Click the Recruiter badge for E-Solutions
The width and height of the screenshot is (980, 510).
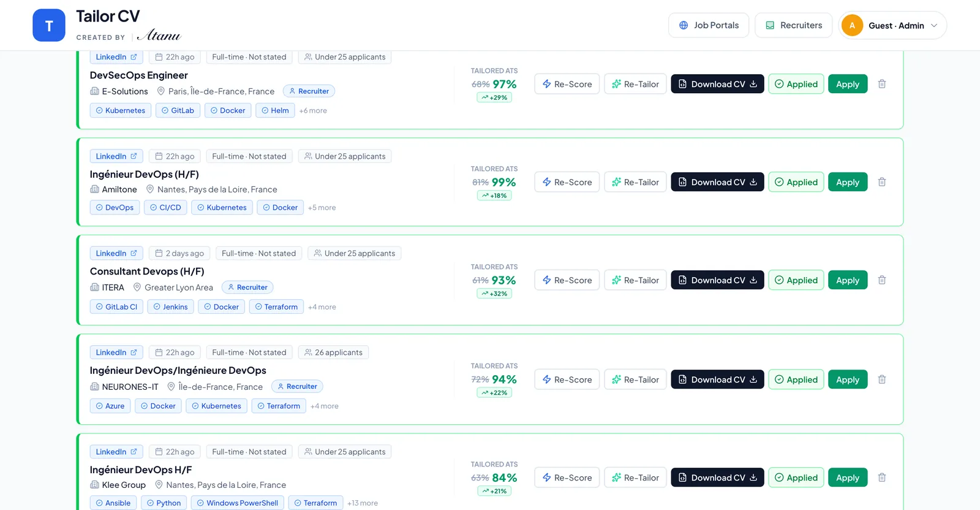coord(309,91)
